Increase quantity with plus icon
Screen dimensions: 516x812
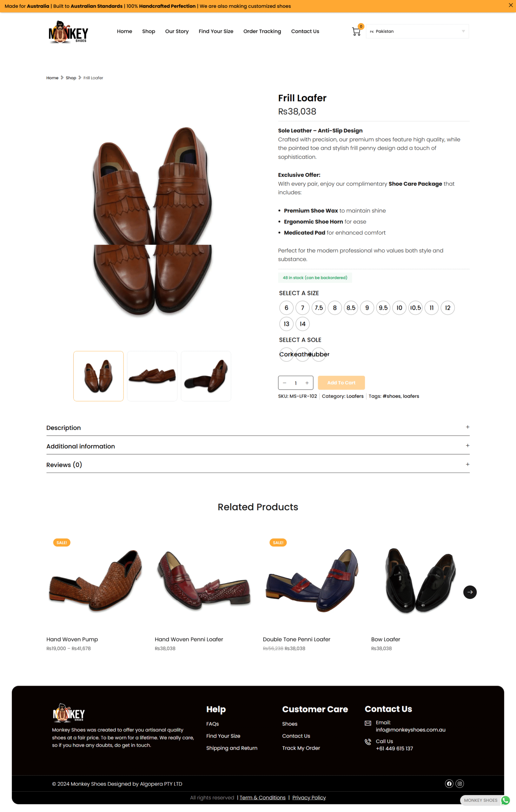(307, 383)
